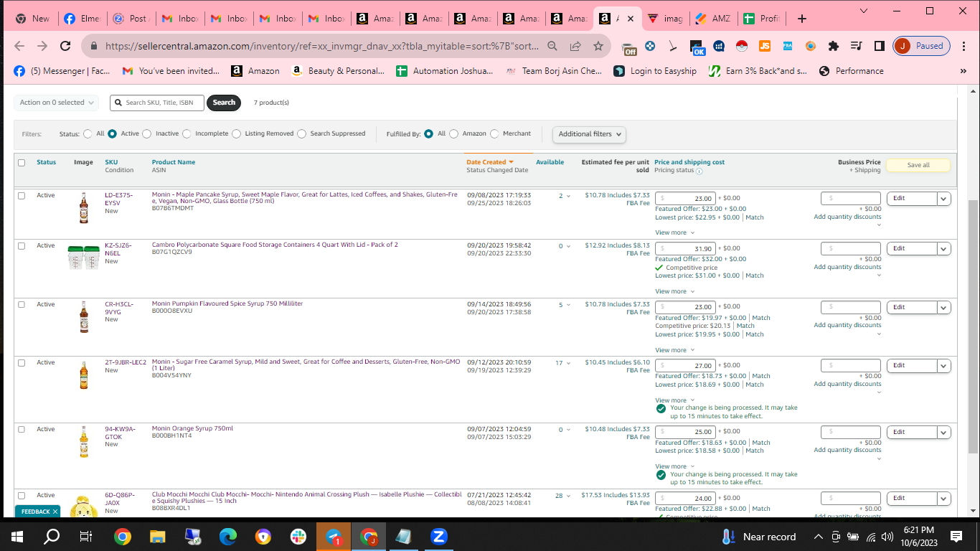Click the Search button
The height and width of the screenshot is (551, 980).
coord(224,103)
